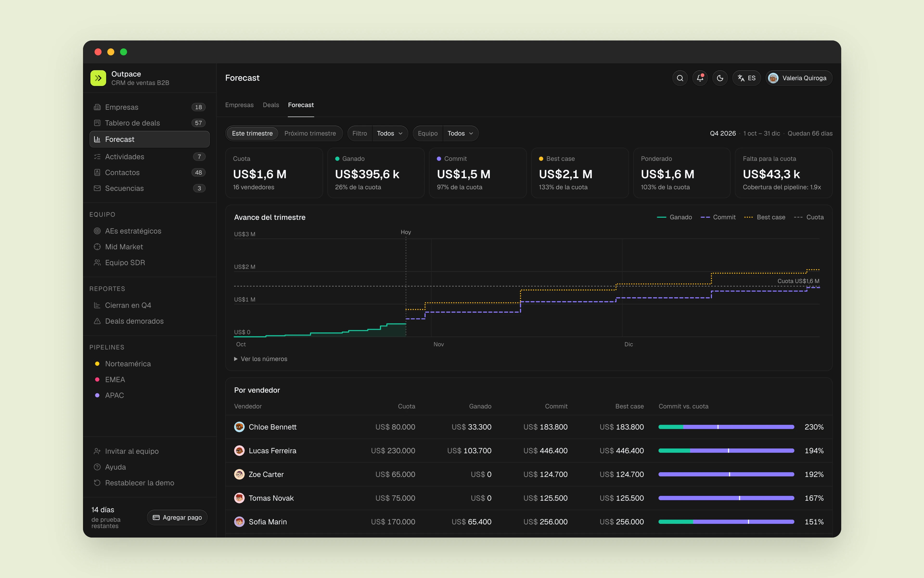The width and height of the screenshot is (924, 578).
Task: Open the Deals tab
Action: (271, 105)
